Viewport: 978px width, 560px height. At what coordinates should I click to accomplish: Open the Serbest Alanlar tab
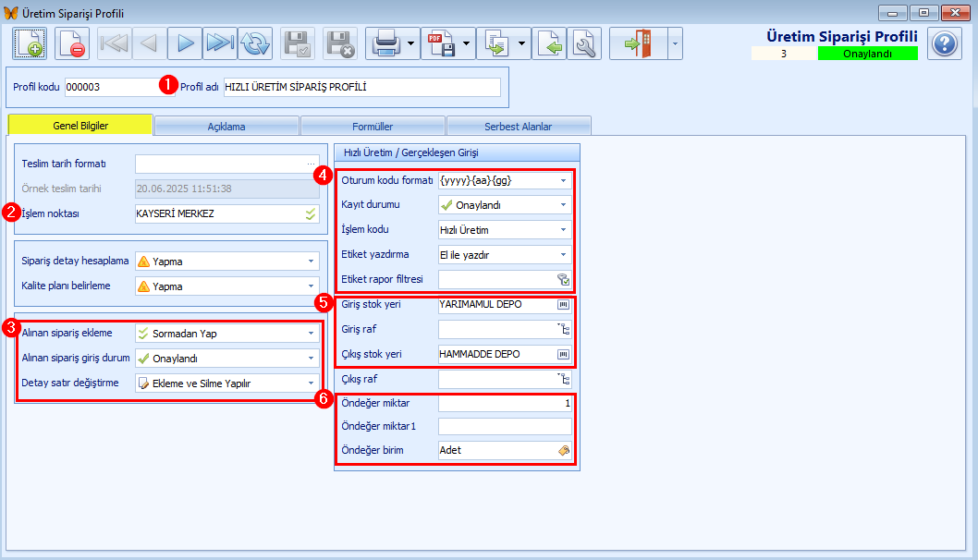coord(519,126)
